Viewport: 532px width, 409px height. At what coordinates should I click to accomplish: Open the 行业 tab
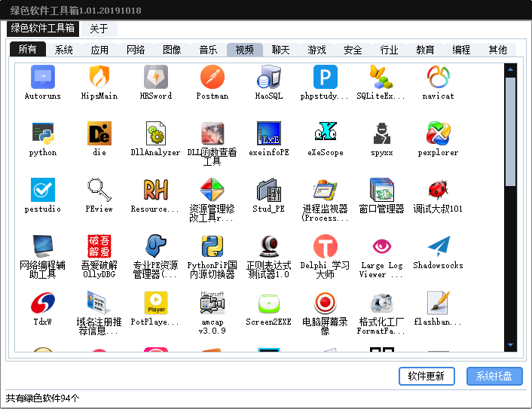pos(389,50)
